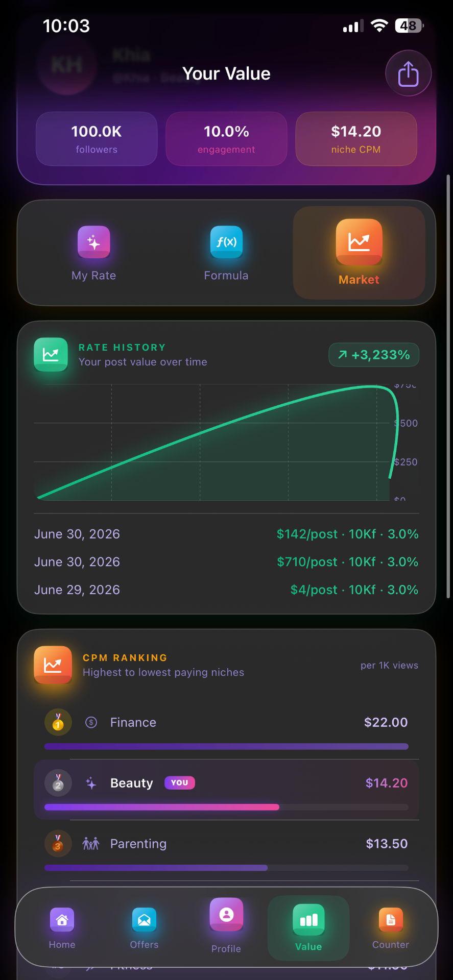This screenshot has height=980, width=453.
Task: Open the Formula f(x) icon
Action: 226,242
